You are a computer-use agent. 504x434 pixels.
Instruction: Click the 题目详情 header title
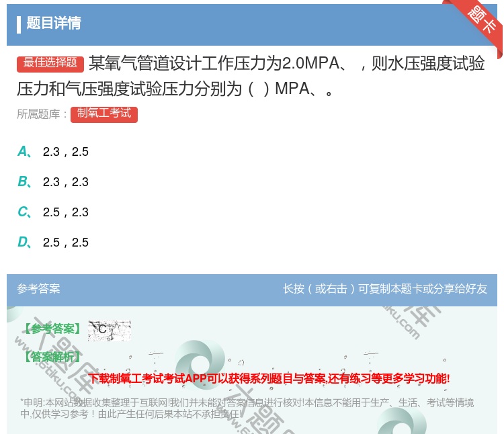coord(54,23)
